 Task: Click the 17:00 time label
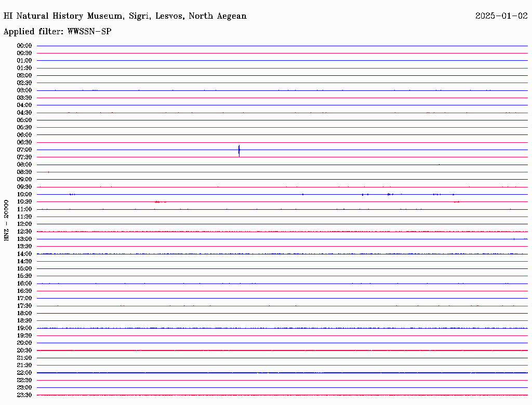[24, 299]
